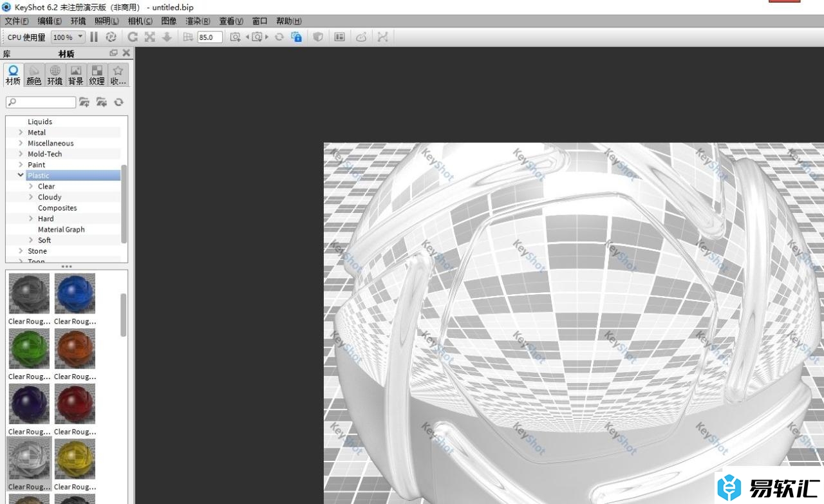This screenshot has width=824, height=504.
Task: Expand the Clear subfolder arrow
Action: 31,186
